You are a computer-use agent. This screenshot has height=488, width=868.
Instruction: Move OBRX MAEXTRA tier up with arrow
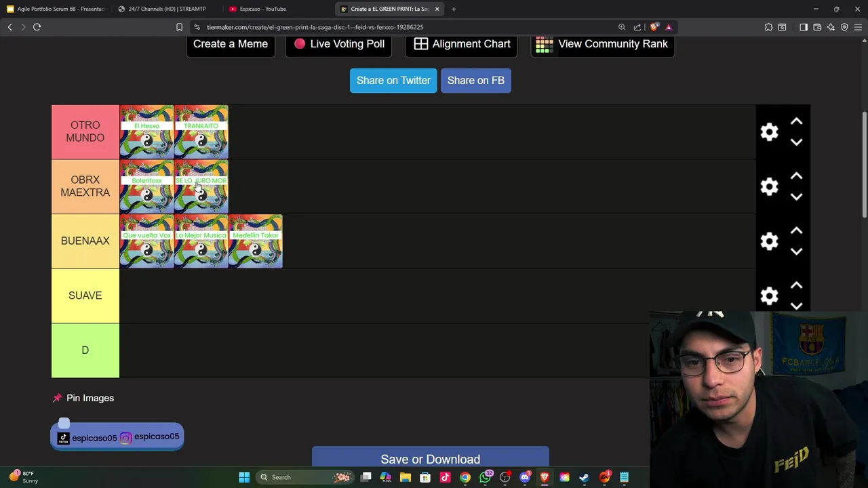pos(796,176)
